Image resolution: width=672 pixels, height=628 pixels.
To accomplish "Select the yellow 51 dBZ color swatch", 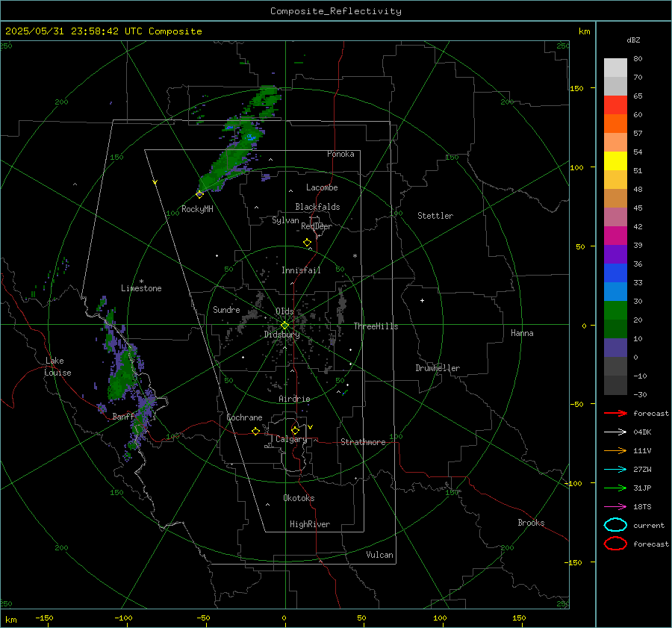I will click(615, 161).
